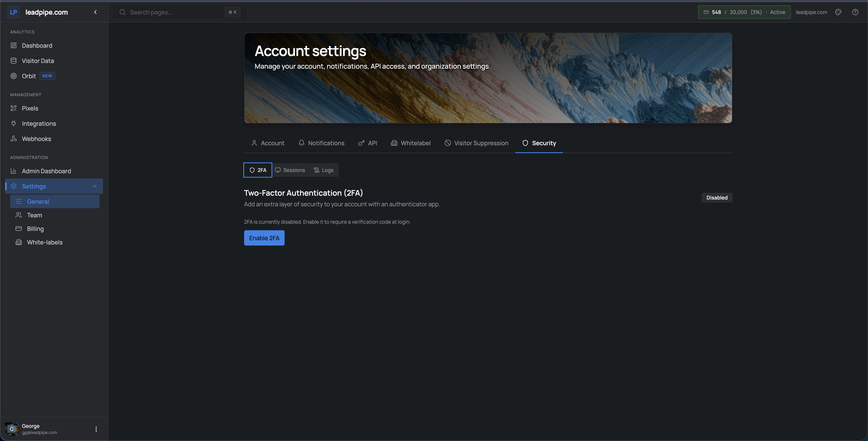This screenshot has height=441, width=868.
Task: Click the help question mark icon
Action: [855, 12]
